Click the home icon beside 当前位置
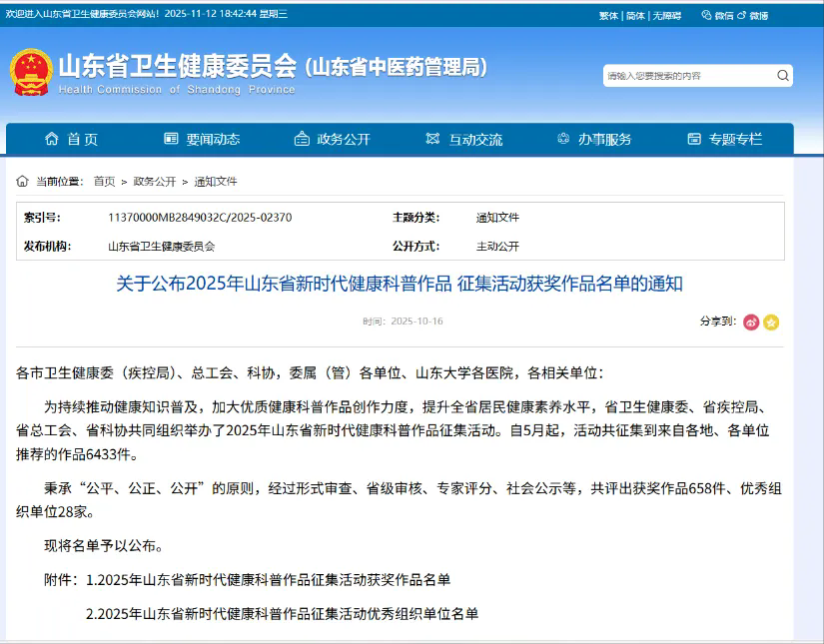The height and width of the screenshot is (644, 824). 22,182
